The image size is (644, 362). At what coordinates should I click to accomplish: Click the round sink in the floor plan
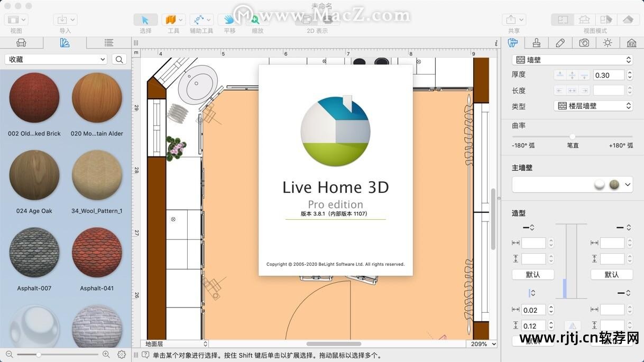tap(197, 85)
